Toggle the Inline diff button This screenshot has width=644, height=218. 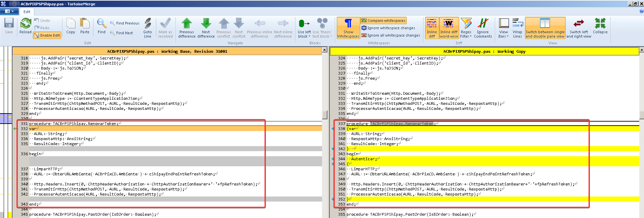click(x=432, y=28)
